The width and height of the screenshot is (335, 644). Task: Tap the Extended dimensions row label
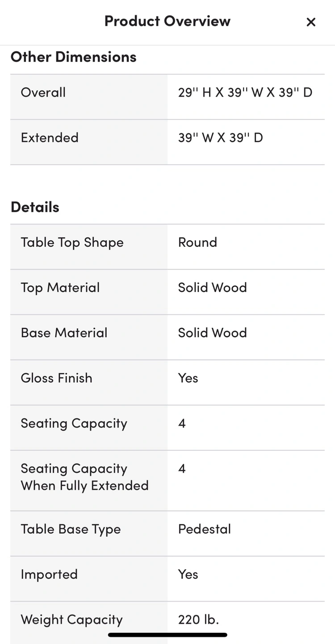click(50, 137)
